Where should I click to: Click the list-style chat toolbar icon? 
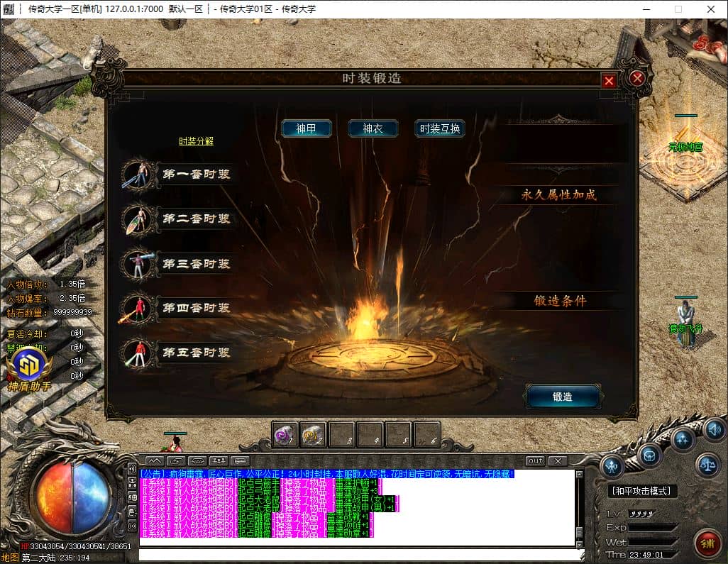coord(240,461)
